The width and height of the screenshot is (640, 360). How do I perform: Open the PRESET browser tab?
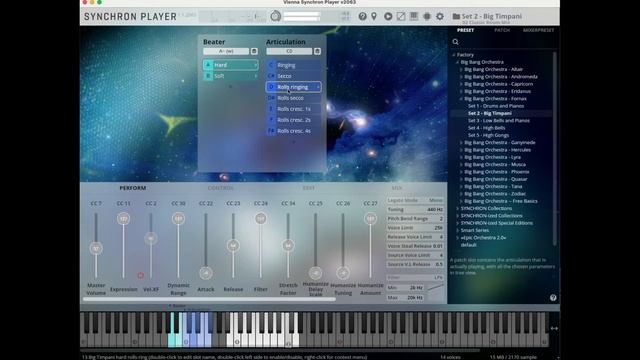[465, 30]
